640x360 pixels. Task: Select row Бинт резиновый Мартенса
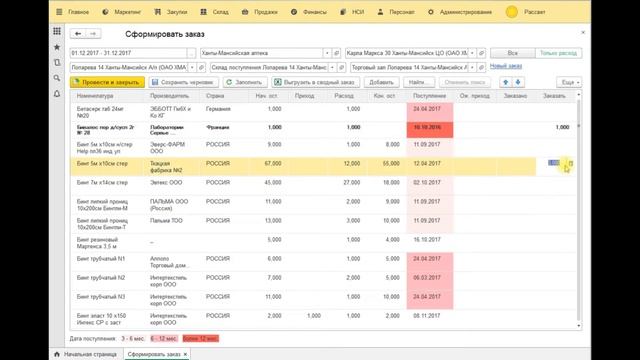(323, 243)
